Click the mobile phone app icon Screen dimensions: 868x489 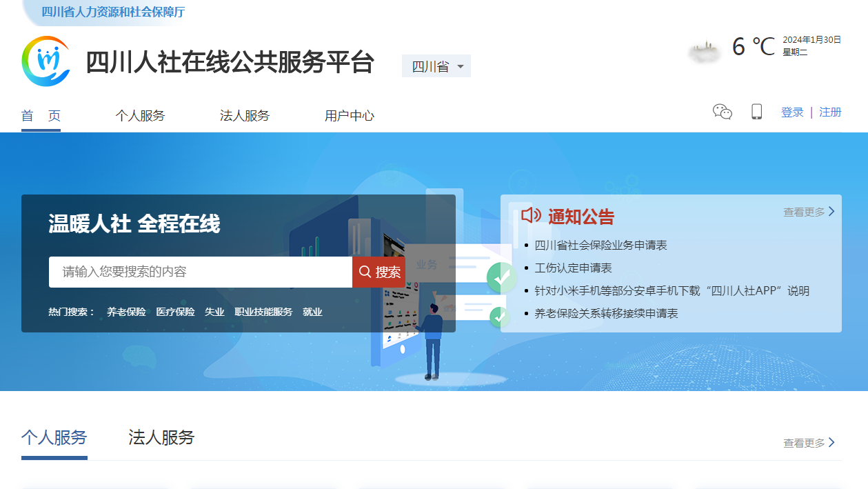[x=756, y=112]
